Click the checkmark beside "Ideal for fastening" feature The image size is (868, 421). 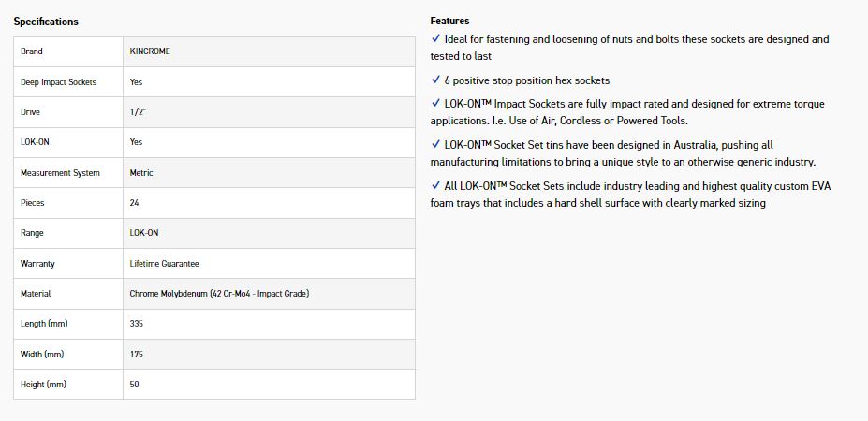point(435,39)
